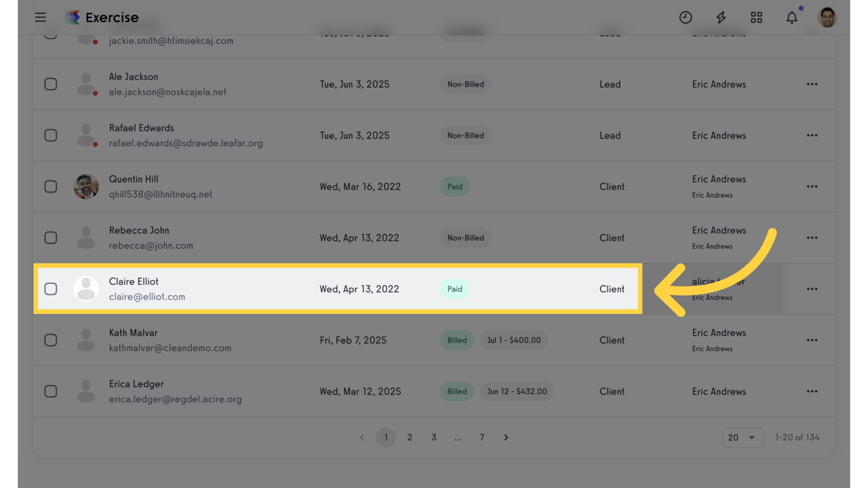Screen dimensions: 868x488
Task: Open more actions for Ale Jackson's row
Action: pyautogui.click(x=811, y=84)
